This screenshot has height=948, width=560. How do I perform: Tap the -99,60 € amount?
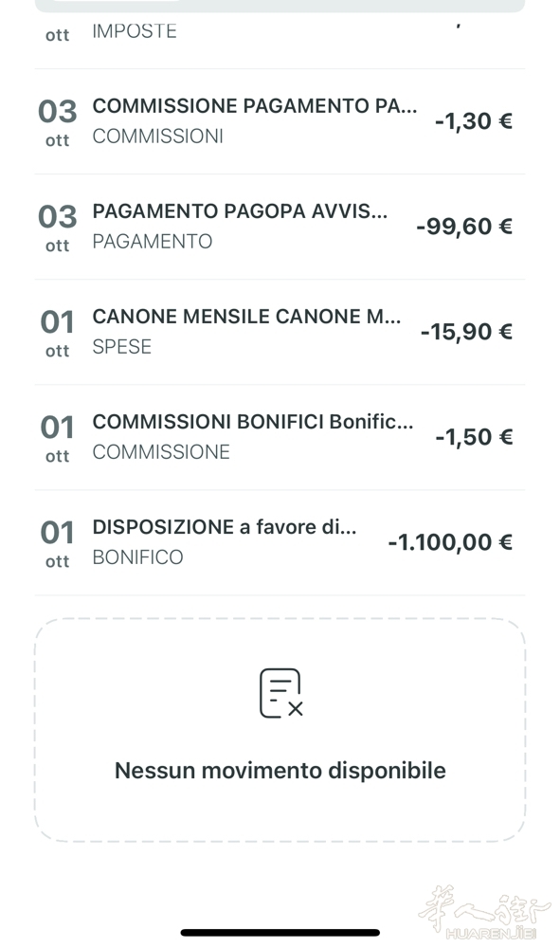[x=464, y=227]
